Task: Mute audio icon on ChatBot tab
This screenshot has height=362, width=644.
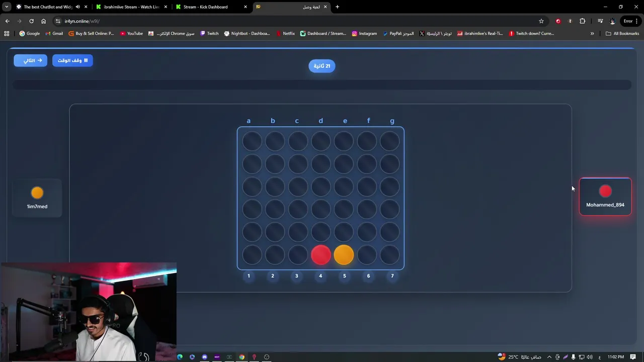Action: point(77,7)
